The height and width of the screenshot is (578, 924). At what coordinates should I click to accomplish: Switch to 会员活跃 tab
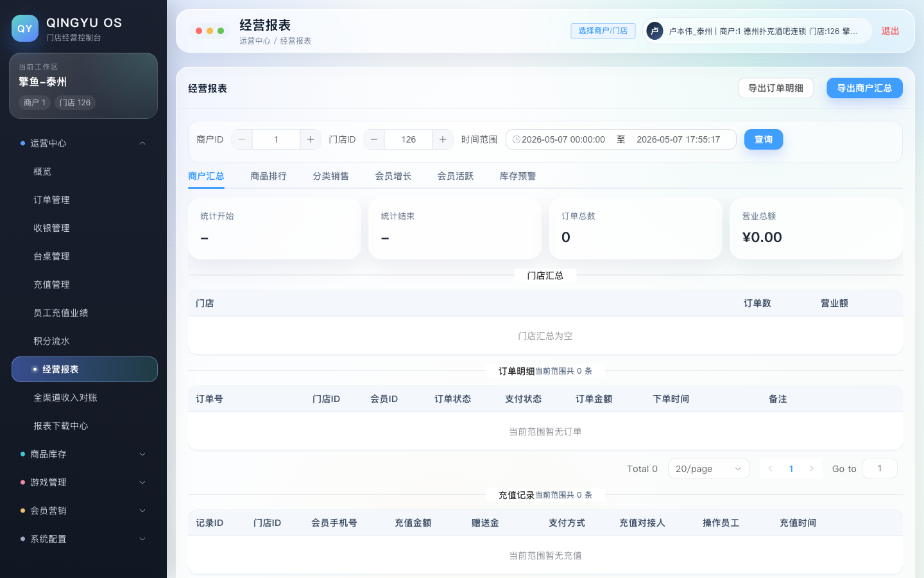pyautogui.click(x=455, y=176)
